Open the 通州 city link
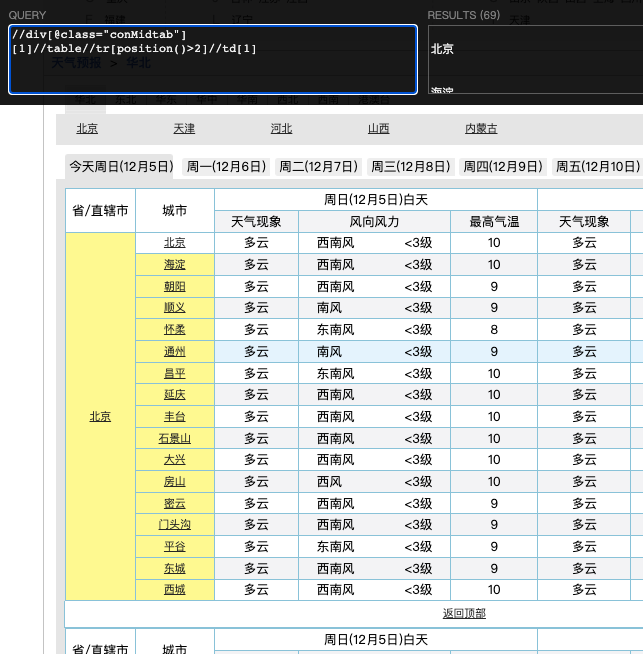This screenshot has width=643, height=654. point(175,352)
